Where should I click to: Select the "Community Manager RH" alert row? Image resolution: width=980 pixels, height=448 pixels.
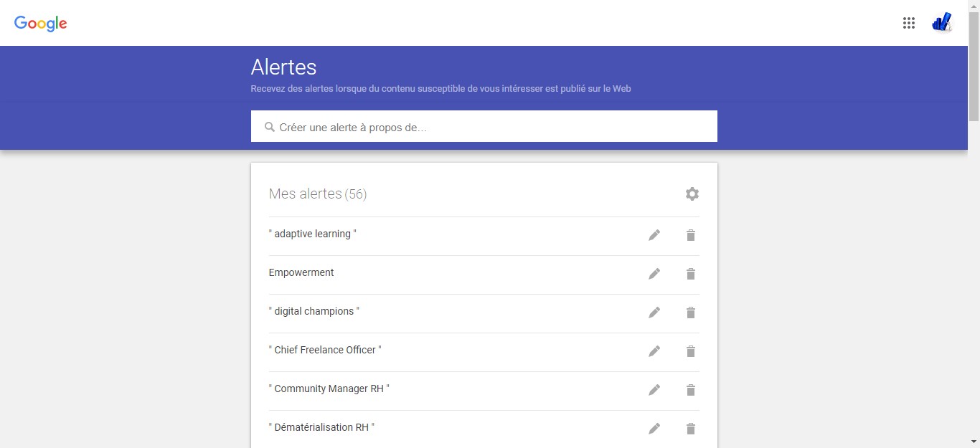pyautogui.click(x=484, y=391)
